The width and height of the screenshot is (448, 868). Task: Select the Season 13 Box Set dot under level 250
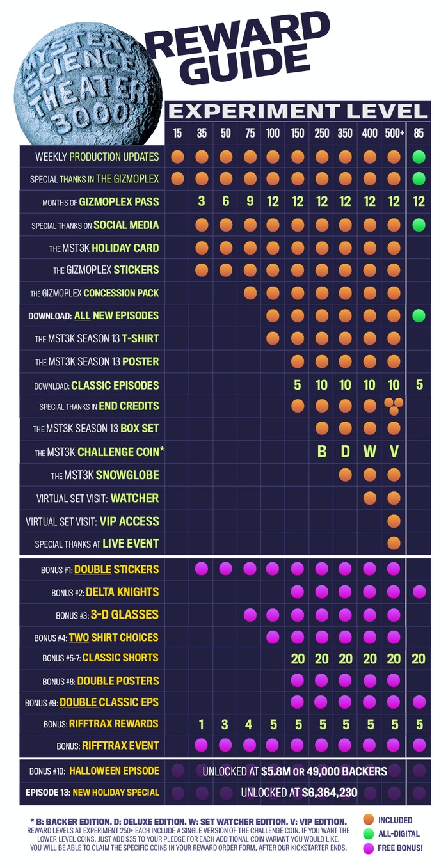[x=322, y=429]
